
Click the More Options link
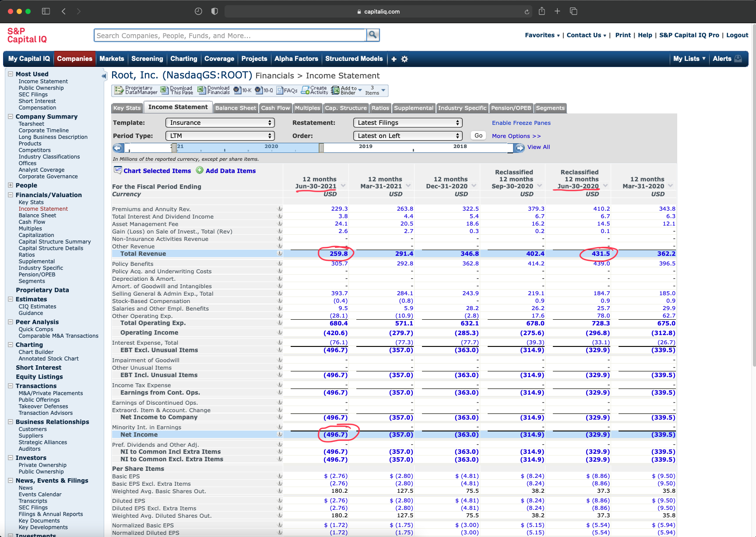tap(517, 136)
